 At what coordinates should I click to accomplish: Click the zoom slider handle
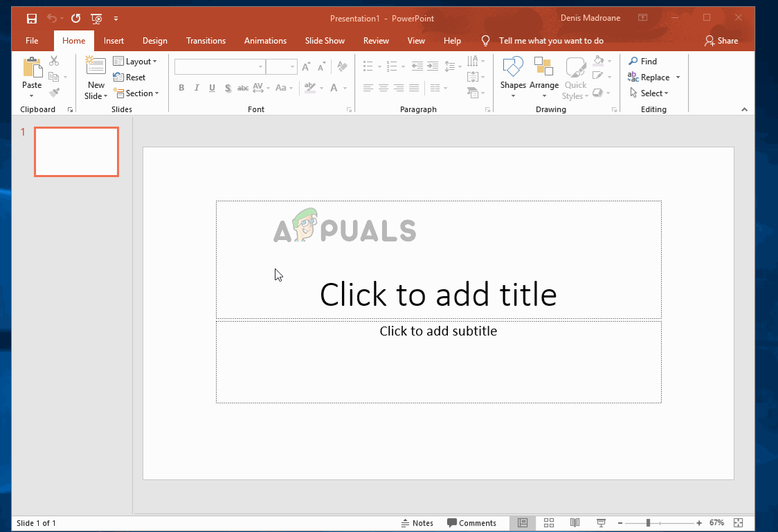648,523
